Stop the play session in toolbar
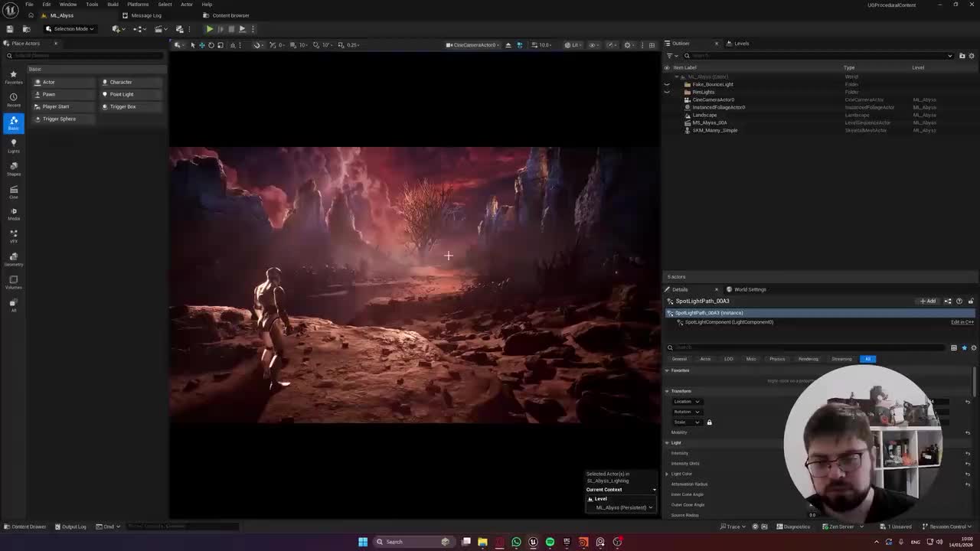Image resolution: width=980 pixels, height=551 pixels. click(x=231, y=29)
